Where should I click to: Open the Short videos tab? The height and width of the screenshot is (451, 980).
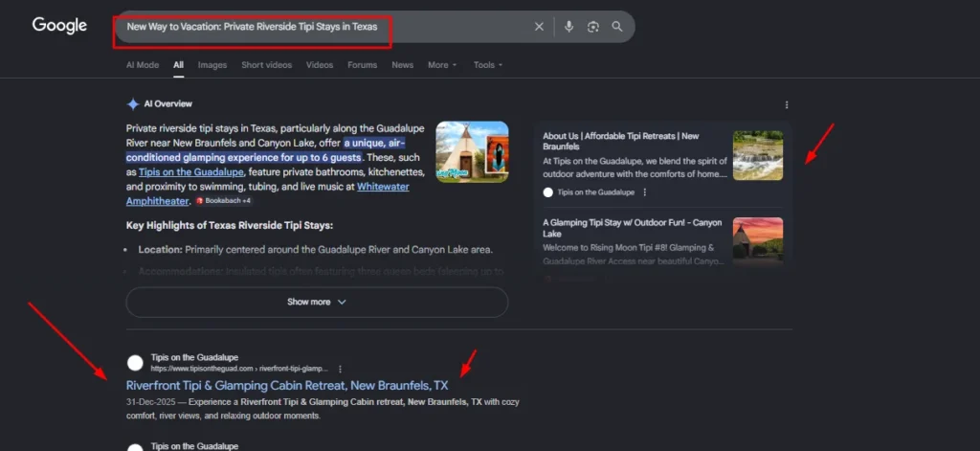coord(267,65)
